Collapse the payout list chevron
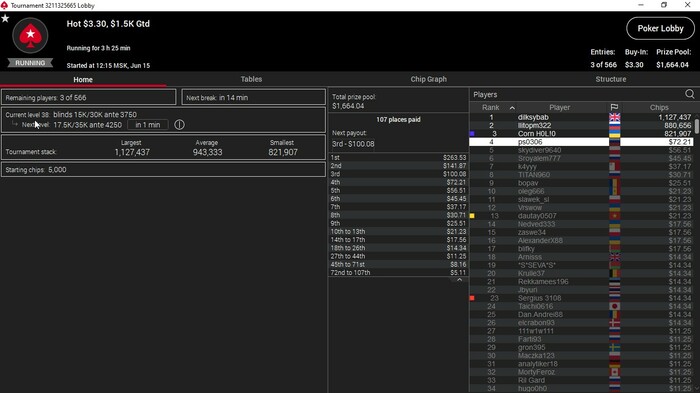 coord(459,280)
